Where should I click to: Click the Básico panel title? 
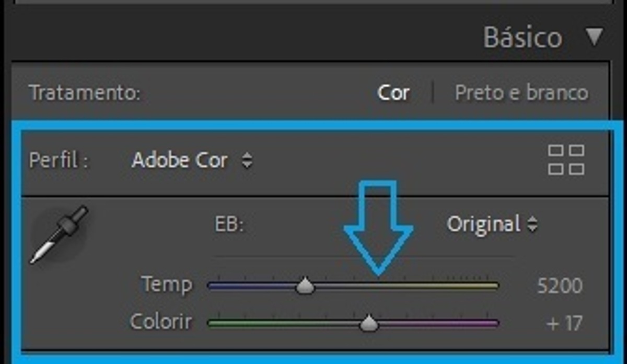[x=522, y=38]
